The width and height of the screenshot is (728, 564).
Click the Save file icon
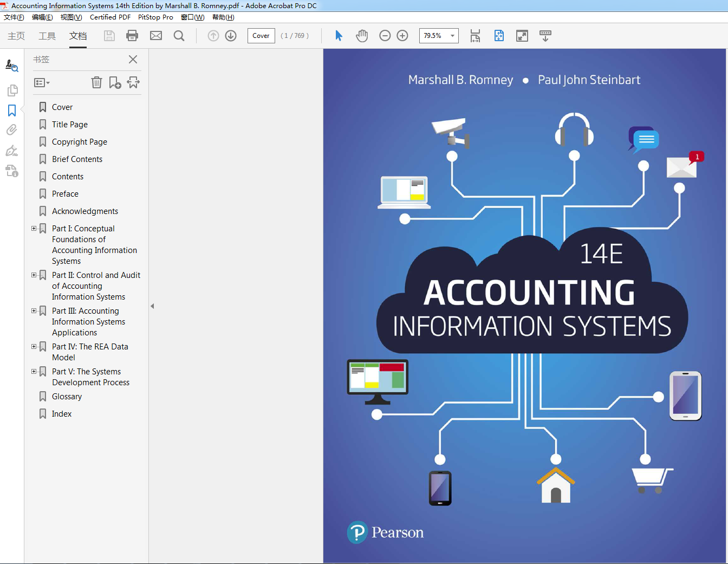pos(109,36)
